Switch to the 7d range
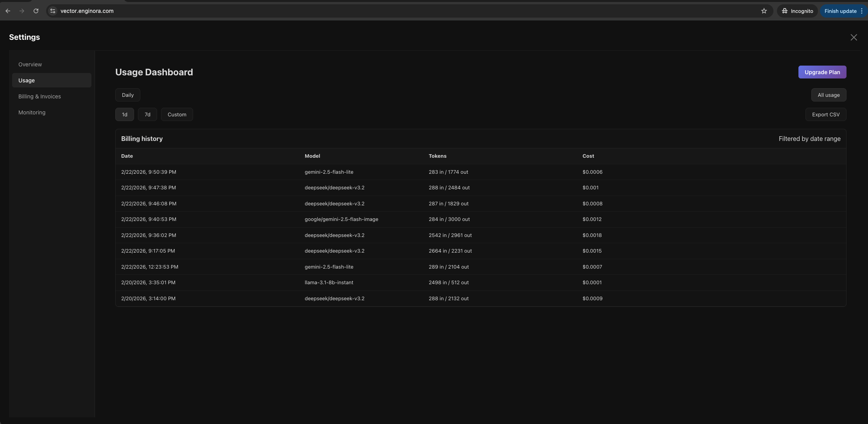This screenshot has width=868, height=424. click(x=147, y=114)
